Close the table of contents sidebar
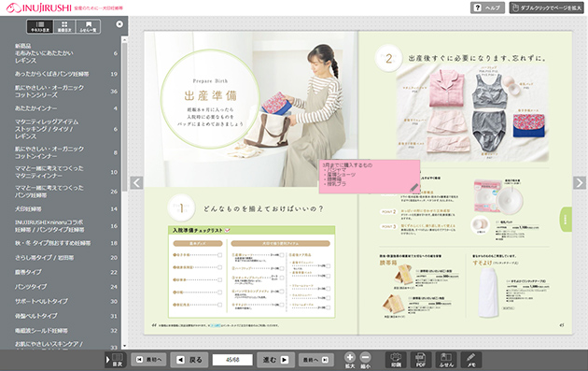This screenshot has height=371, width=588. [119, 24]
